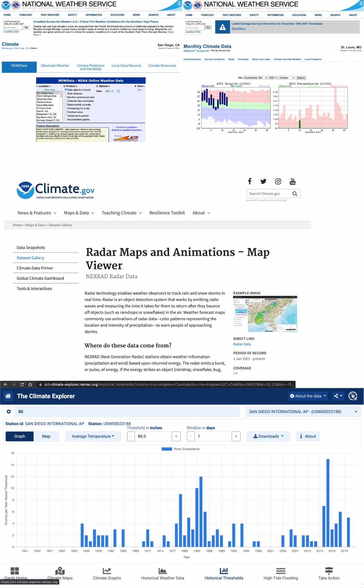Click the example radar map image thumbnail
The image size is (364, 588).
265,314
